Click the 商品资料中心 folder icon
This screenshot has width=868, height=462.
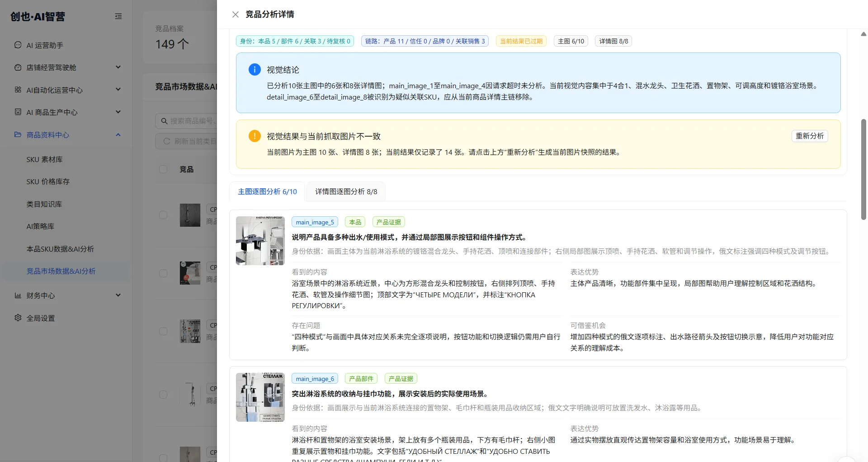(x=18, y=134)
